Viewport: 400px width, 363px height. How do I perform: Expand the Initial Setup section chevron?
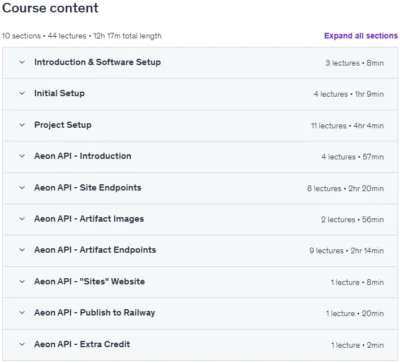tap(22, 93)
